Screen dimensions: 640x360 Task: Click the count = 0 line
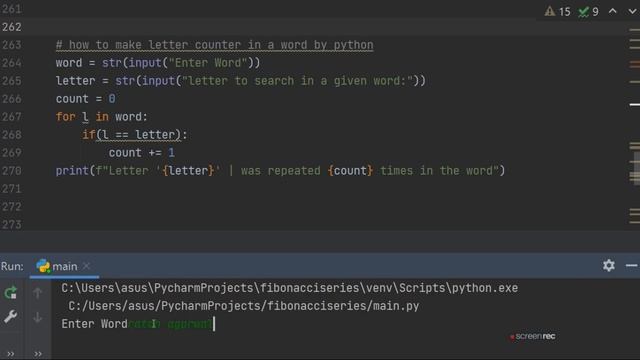click(x=85, y=99)
